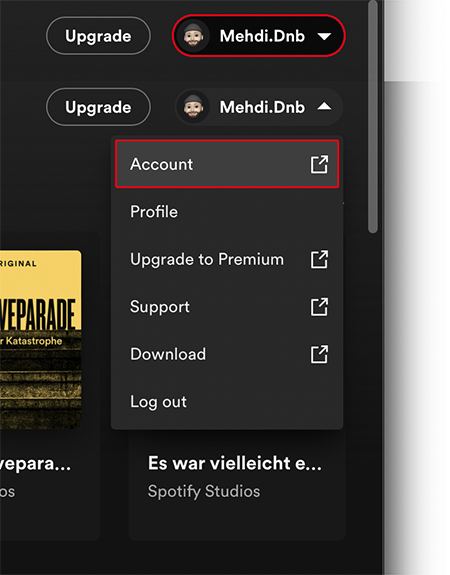The image size is (450, 575).
Task: Open the 'Es war vielleicht e...' podcast title
Action: 235,463
